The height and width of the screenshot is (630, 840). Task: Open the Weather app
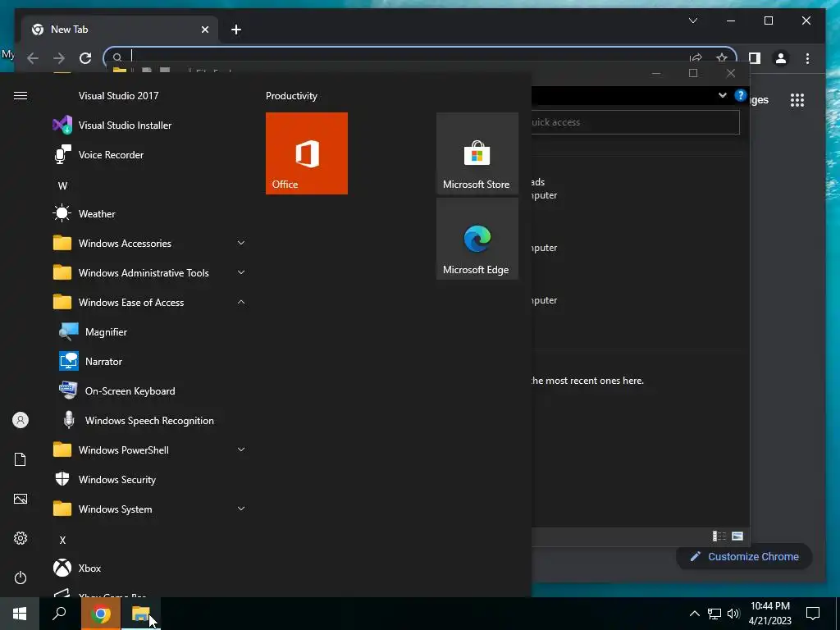(97, 214)
